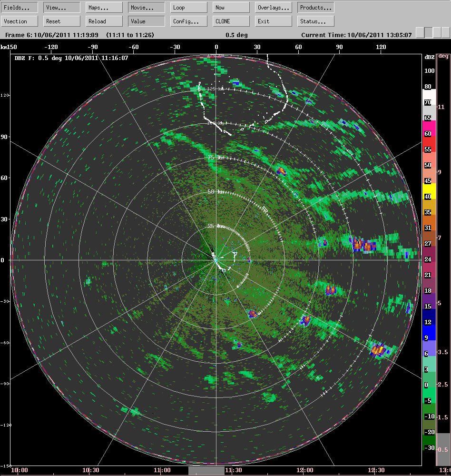Click the 70 dBZ label on color scale
Image resolution: width=451 pixels, height=476 pixels.
click(x=428, y=102)
